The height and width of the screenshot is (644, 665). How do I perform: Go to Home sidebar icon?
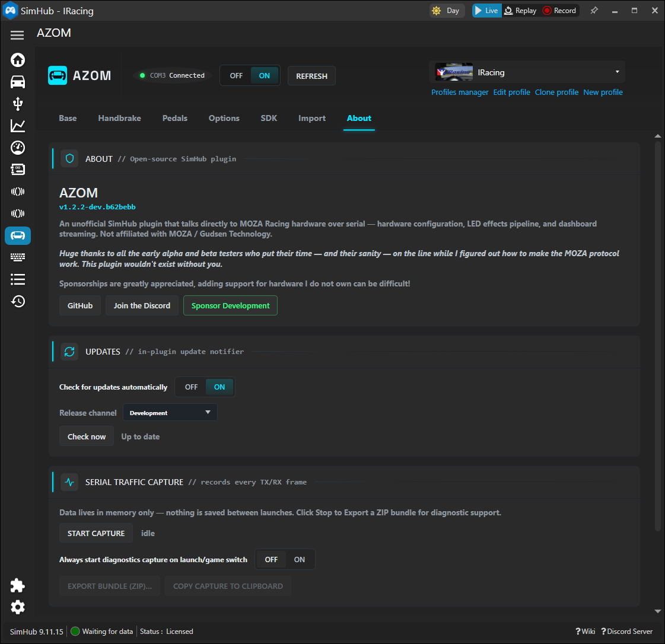pos(17,60)
